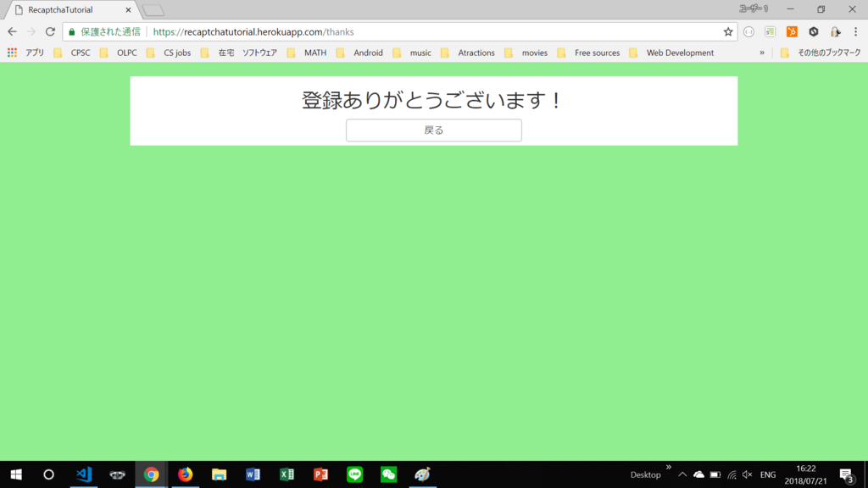Open the padlock password extension icon

pos(835,32)
